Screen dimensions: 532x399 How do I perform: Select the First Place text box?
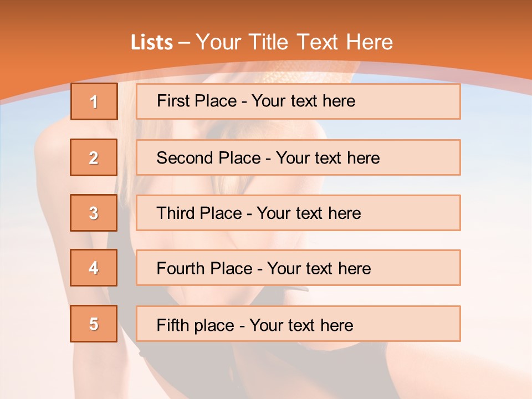pos(298,101)
